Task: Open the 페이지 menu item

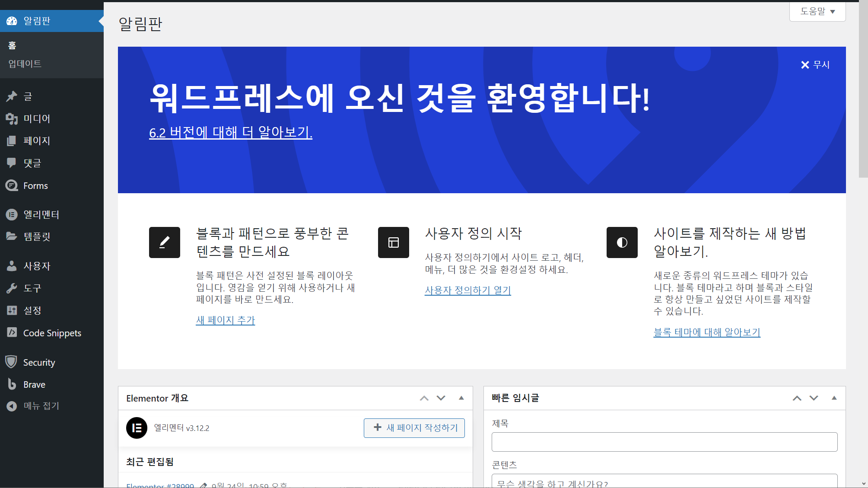Action: 37,141
